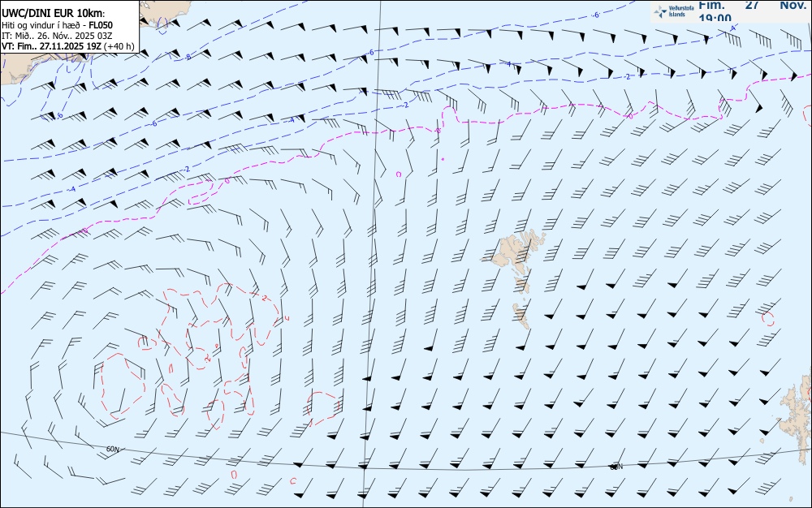This screenshot has width=812, height=508.
Task: Click the "Hiti og vindur í hæð - FL050" line
Action: click(57, 25)
